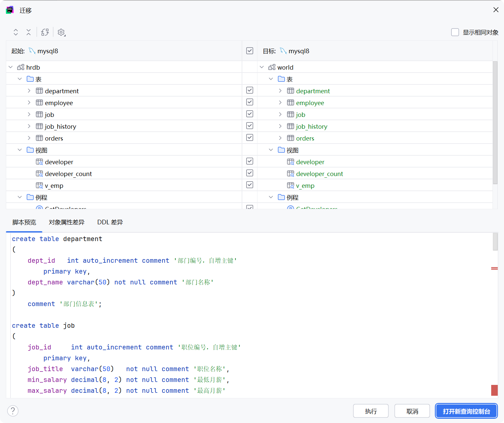Viewport: 504px width, 423px height.
Task: Expand the source department table node
Action: (29, 91)
